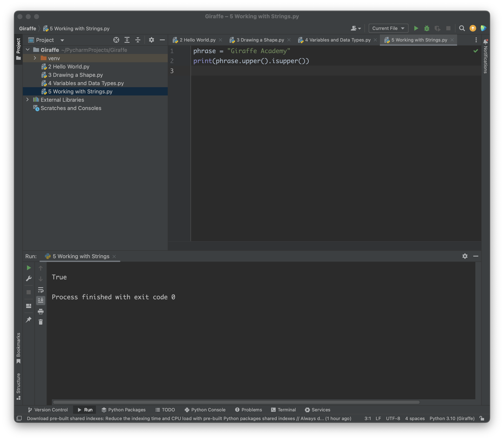
Task: Click the Print icon in Run panel
Action: coord(41,311)
